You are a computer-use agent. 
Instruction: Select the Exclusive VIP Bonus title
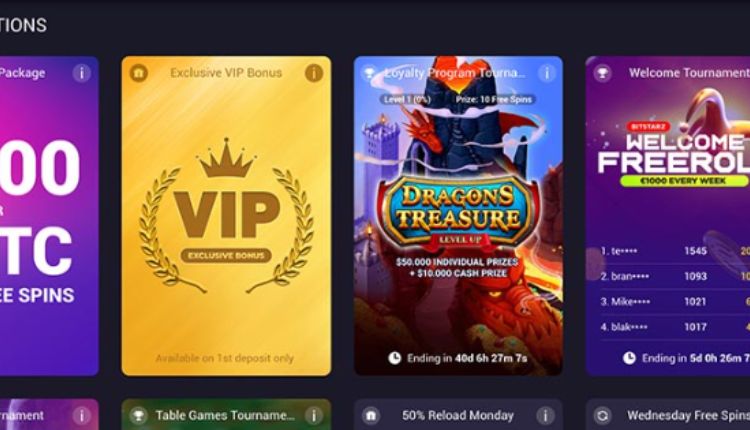[x=226, y=73]
